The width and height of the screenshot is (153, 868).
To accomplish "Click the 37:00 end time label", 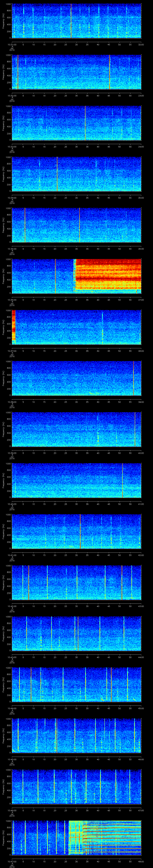I will tap(141, 300).
